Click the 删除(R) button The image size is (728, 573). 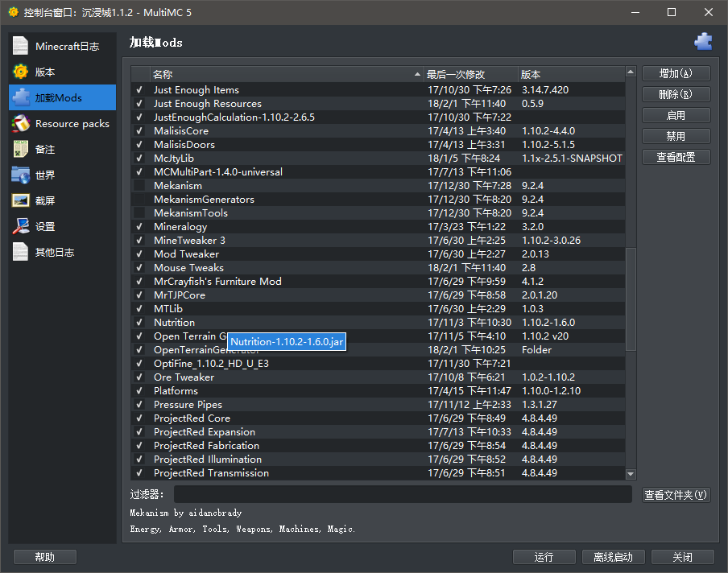(x=676, y=94)
